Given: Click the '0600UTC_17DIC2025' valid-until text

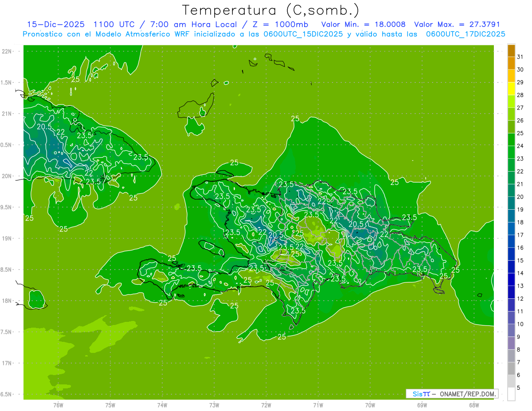Looking at the screenshot, I should pyautogui.click(x=465, y=34).
